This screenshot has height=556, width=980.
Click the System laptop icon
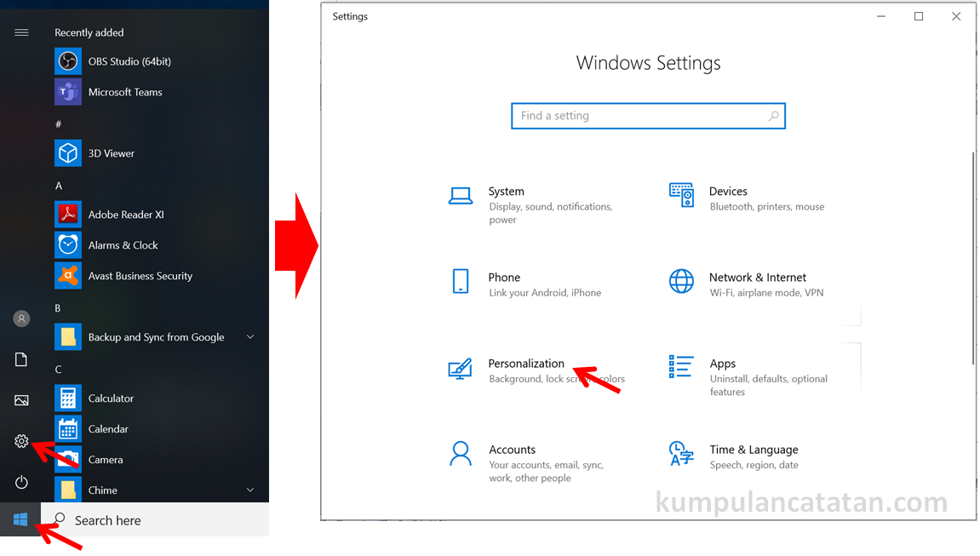[x=461, y=196]
